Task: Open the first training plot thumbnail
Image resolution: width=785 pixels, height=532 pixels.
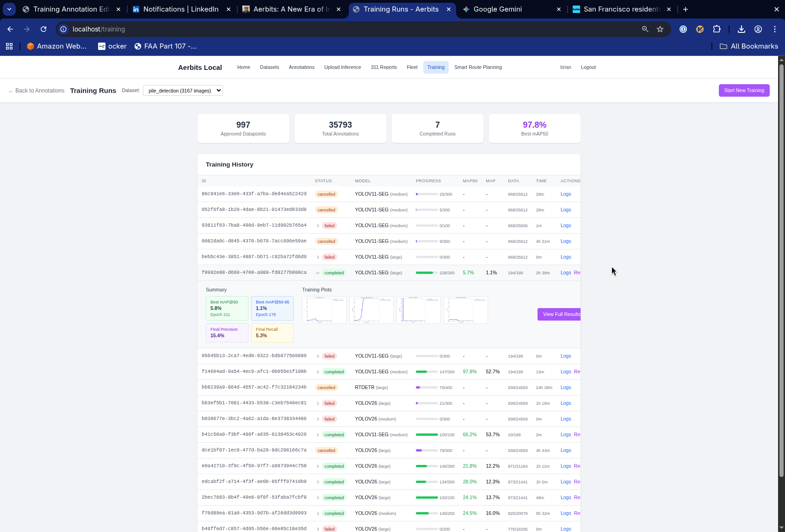Action: (x=324, y=310)
